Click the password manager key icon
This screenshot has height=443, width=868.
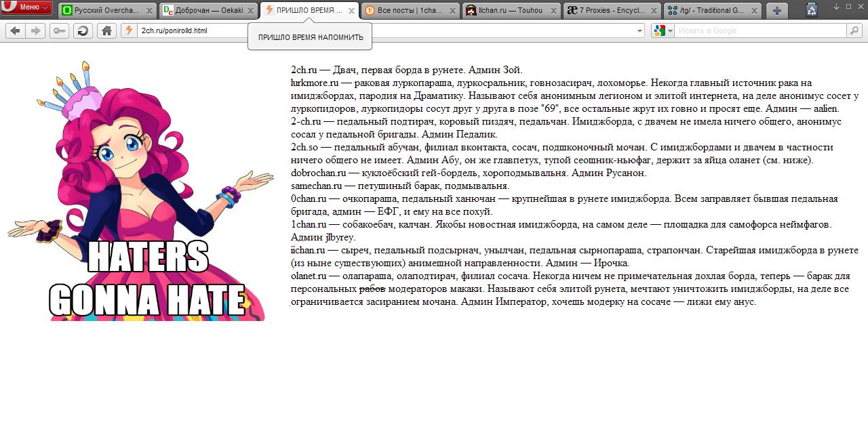click(59, 30)
